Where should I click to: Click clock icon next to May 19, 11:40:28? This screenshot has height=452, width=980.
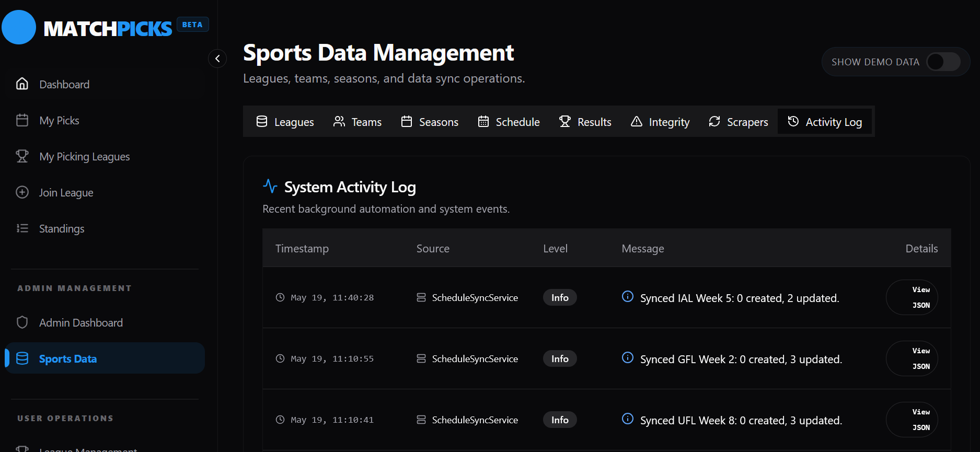point(280,297)
